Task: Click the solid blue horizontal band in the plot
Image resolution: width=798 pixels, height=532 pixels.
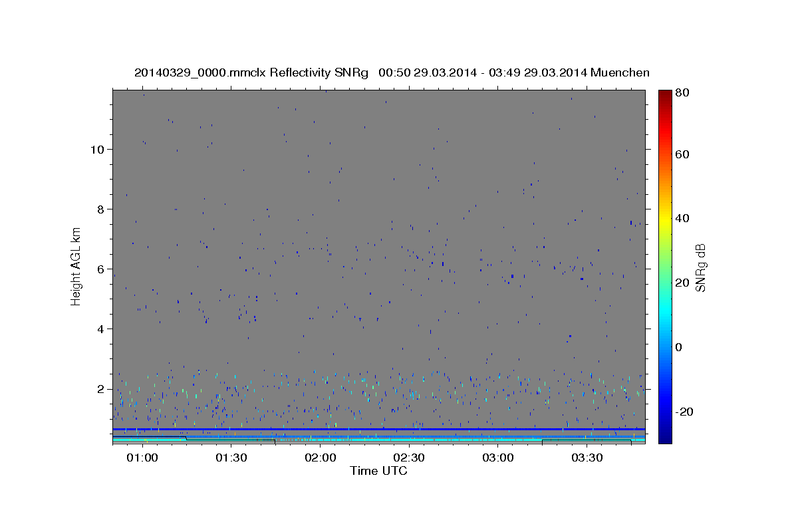Action: (379, 430)
